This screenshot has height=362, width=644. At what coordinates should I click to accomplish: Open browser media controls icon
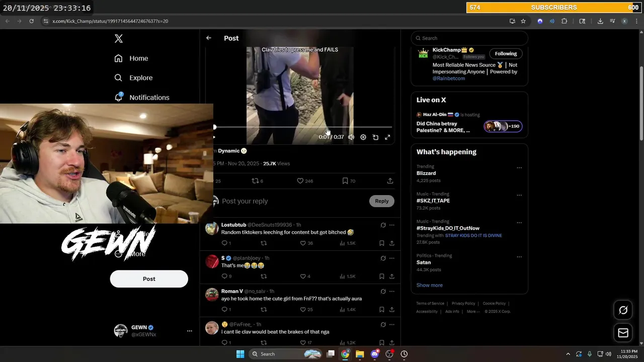click(x=612, y=21)
